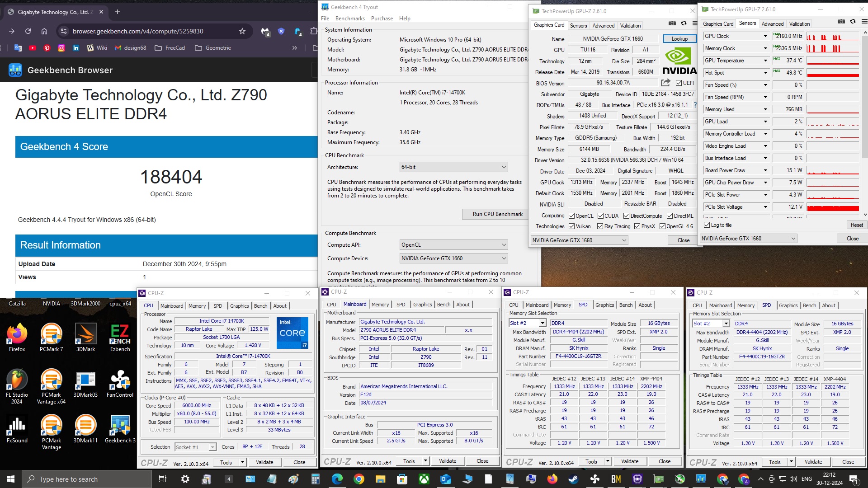Viewport: 868px width, 488px height.
Task: Open the blue shield extension in Chrome
Action: pos(281,31)
